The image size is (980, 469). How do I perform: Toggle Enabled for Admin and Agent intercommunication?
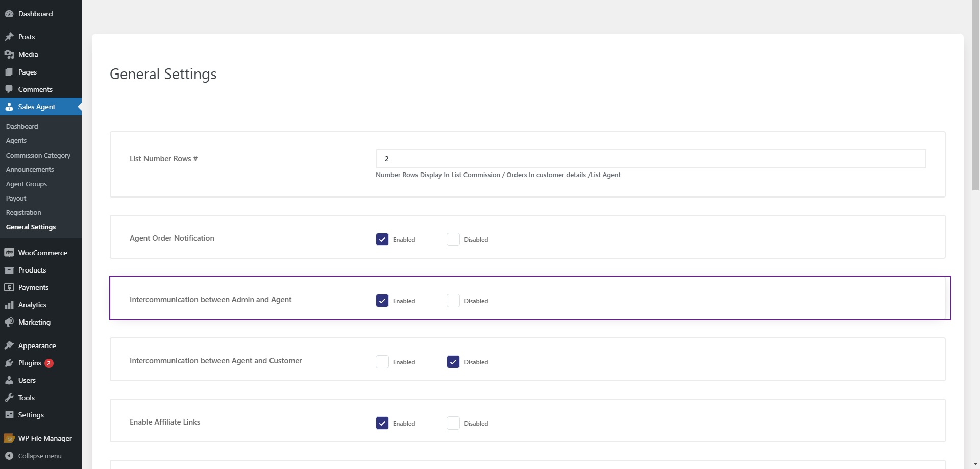[x=382, y=301]
